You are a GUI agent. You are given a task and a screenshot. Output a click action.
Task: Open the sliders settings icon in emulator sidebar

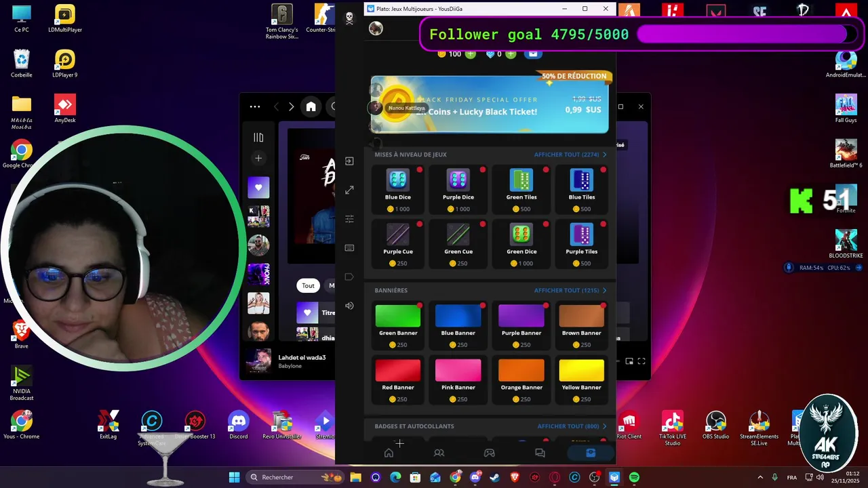point(349,219)
